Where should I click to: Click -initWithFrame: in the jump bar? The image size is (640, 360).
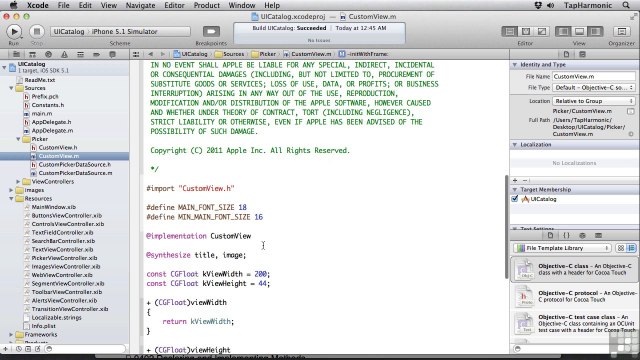tap(364, 54)
